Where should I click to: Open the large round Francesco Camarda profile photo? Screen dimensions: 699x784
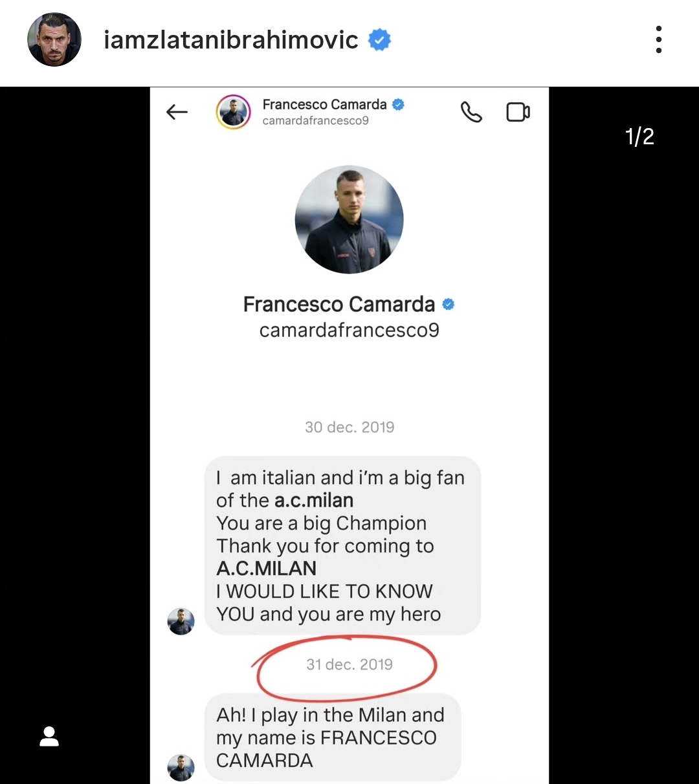click(x=349, y=220)
